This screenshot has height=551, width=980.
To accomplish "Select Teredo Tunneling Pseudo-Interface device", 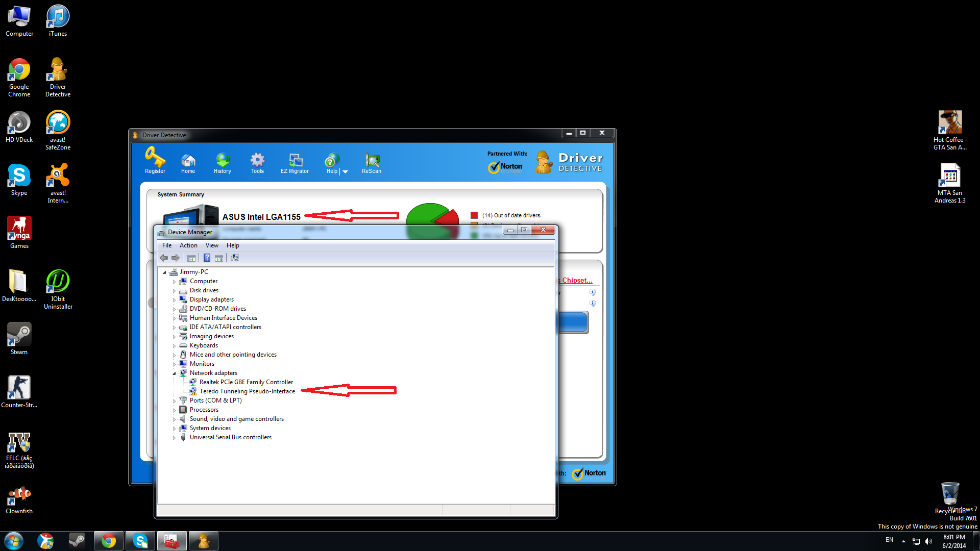I will (247, 391).
